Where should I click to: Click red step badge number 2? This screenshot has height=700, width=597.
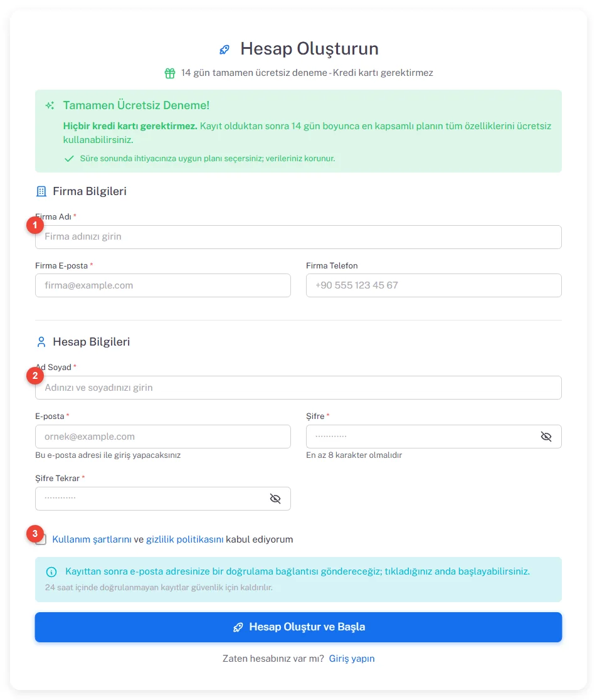tap(34, 376)
